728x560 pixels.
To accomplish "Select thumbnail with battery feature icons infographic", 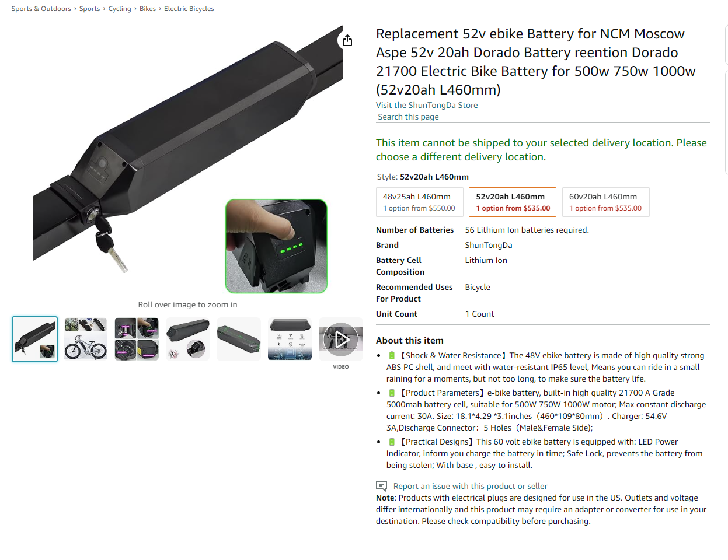I will 290,339.
